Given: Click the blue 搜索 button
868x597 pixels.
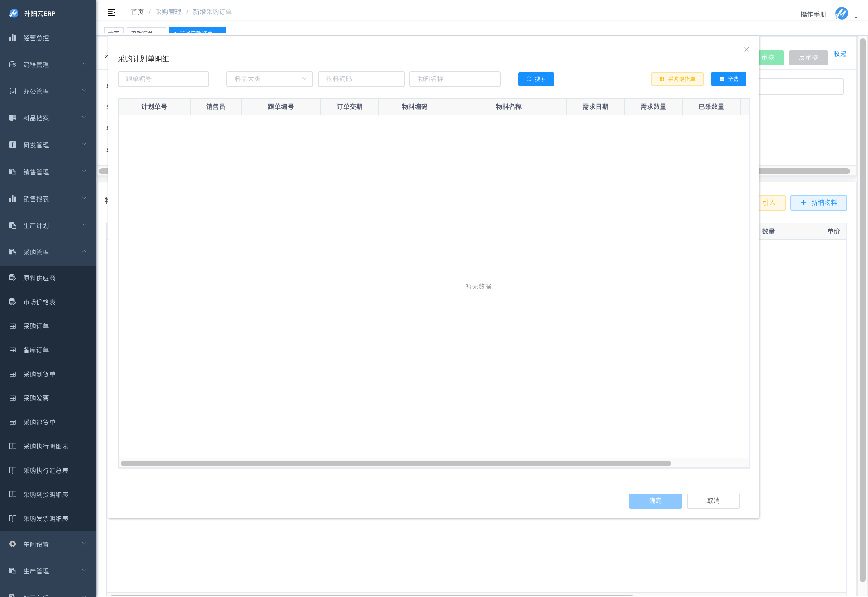Looking at the screenshot, I should (x=536, y=79).
